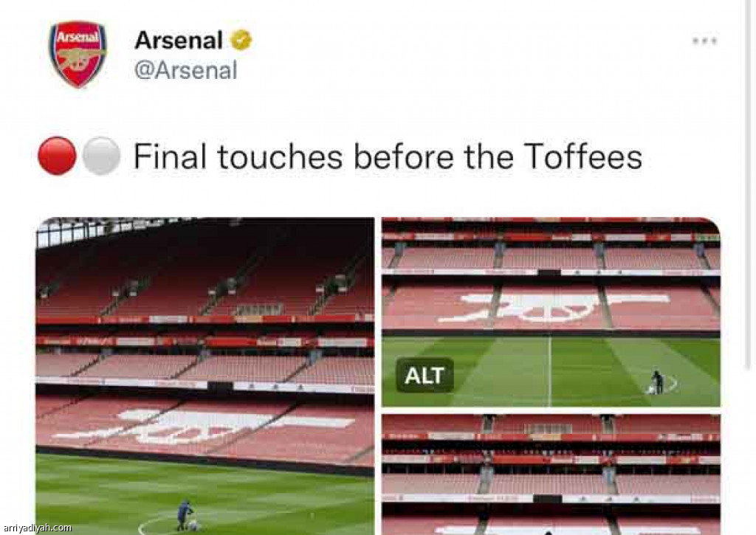Screen dimensions: 756x535
Task: Click the groundskeeper in the left photo
Action: 184,514
